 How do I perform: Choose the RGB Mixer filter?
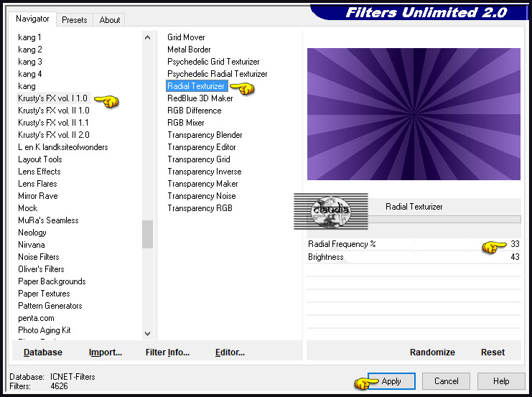tap(186, 123)
